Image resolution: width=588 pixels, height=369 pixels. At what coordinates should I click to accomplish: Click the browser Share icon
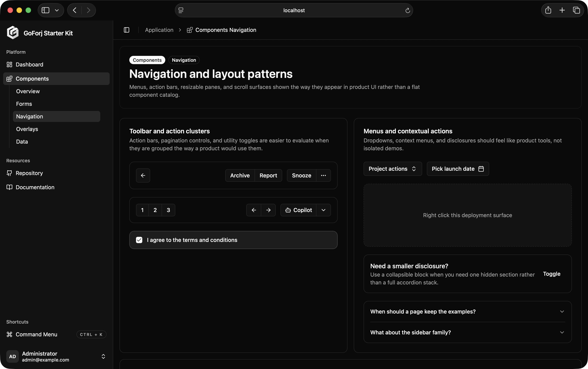[548, 10]
